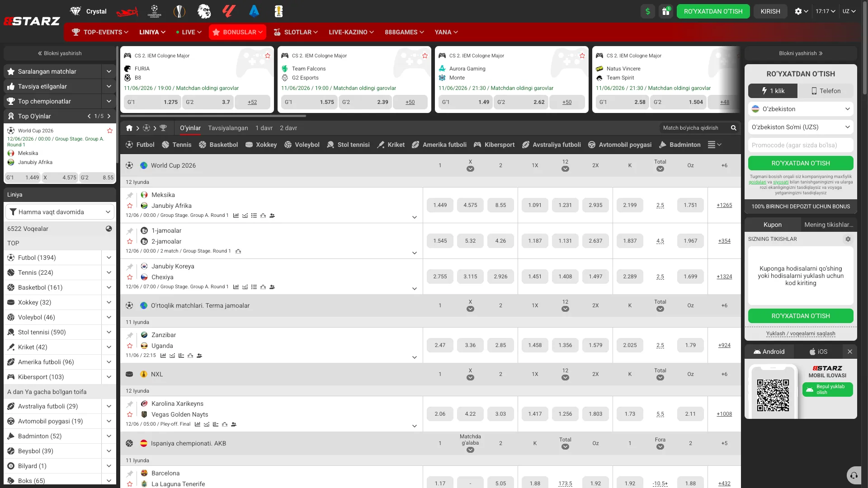
Task: Click Bepul yuklab olish download button
Action: (827, 389)
